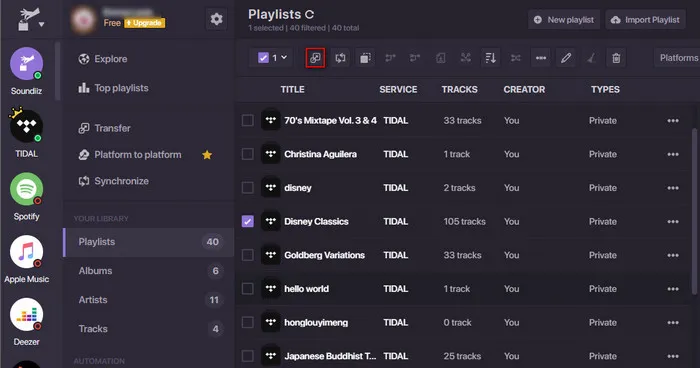
Task: Click the Soundiiz service icon in sidebar
Action: [26, 64]
